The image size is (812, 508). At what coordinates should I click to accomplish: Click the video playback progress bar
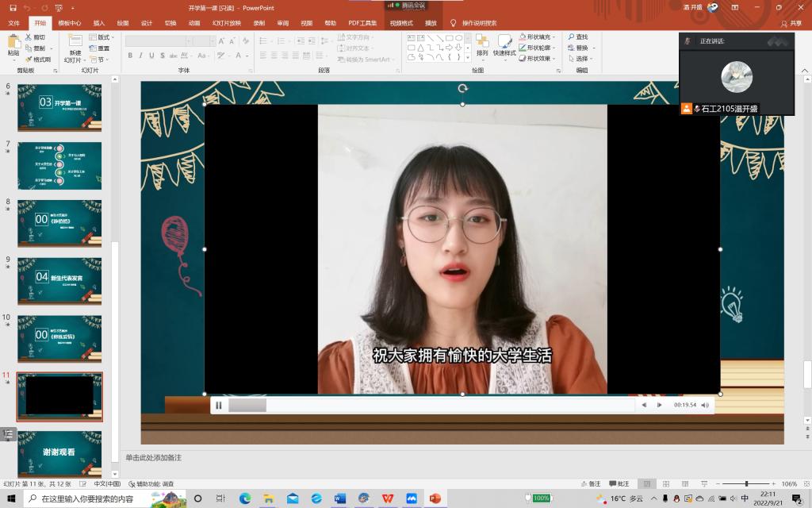pos(444,406)
